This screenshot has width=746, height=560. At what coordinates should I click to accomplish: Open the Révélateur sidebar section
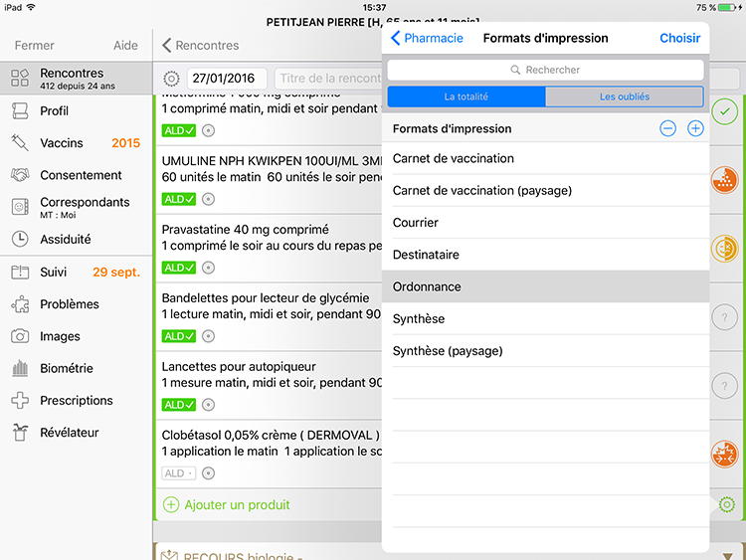[x=69, y=433]
